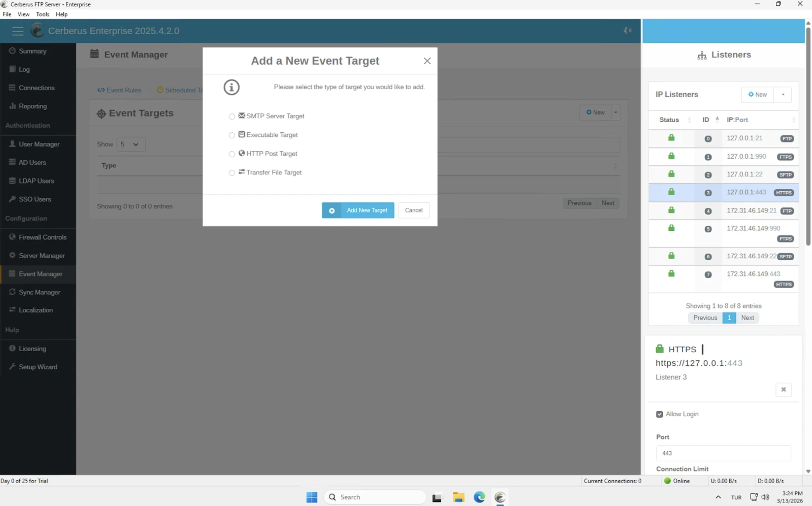The height and width of the screenshot is (506, 812).
Task: Click the Cerberus logo in the header
Action: tap(38, 31)
